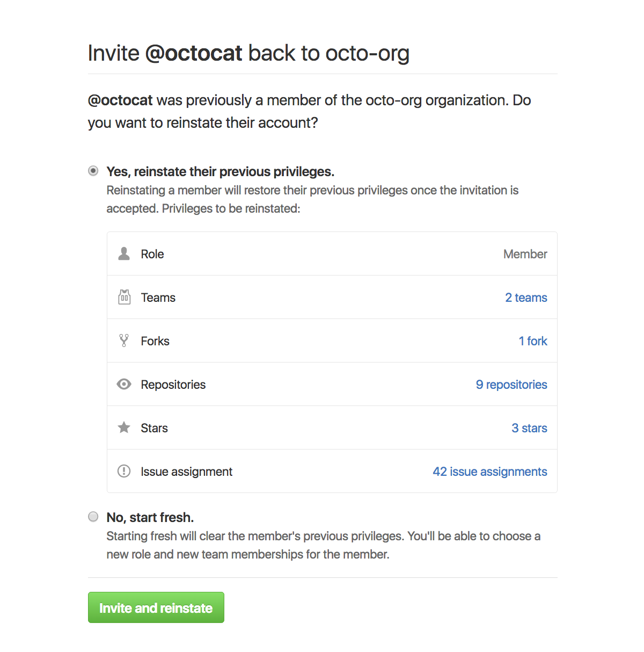Click the 'No, start fresh.' label text

pyautogui.click(x=150, y=517)
